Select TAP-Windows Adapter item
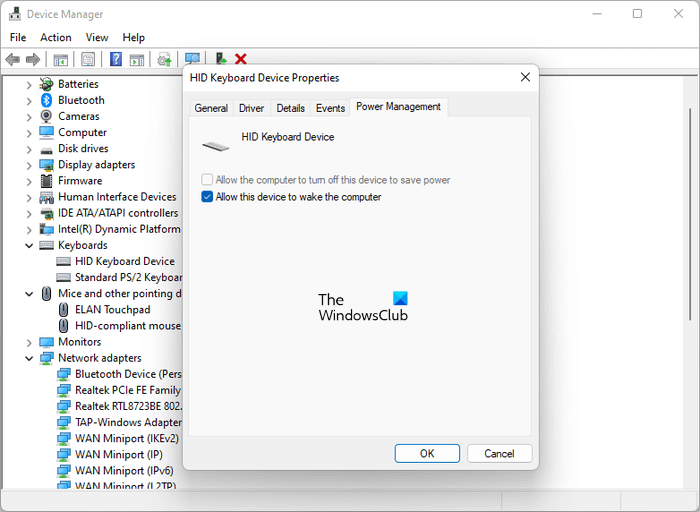 click(x=128, y=422)
